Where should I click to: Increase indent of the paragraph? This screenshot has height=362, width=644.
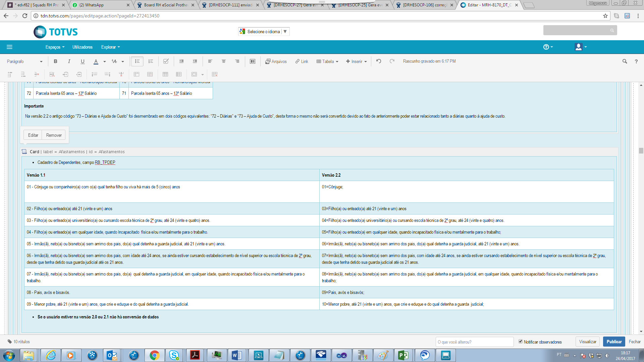pos(195,61)
